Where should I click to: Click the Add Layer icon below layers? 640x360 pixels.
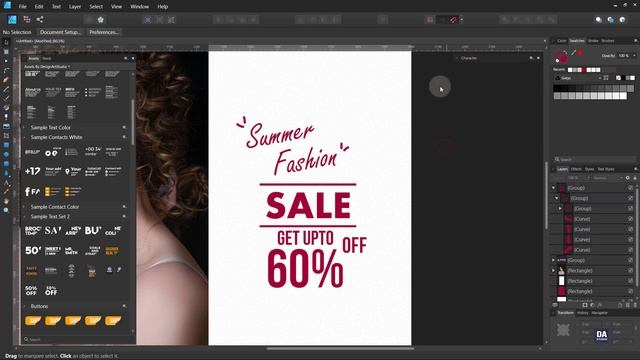tap(620, 305)
